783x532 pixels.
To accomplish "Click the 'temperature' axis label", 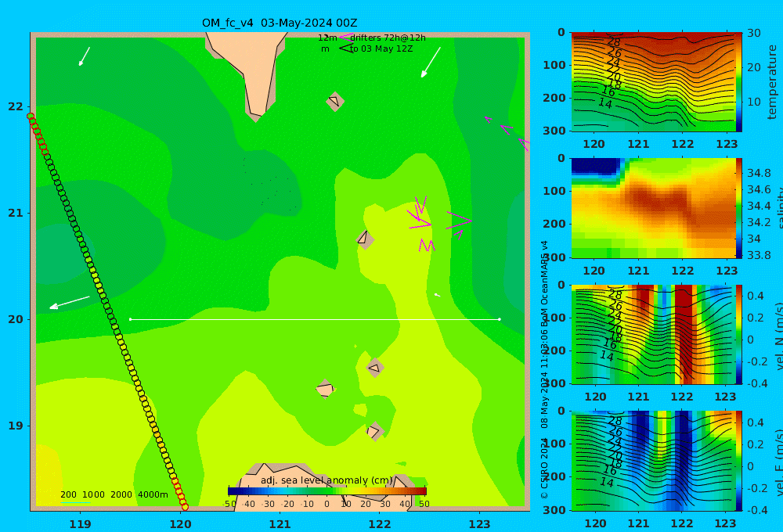I will 772,82.
